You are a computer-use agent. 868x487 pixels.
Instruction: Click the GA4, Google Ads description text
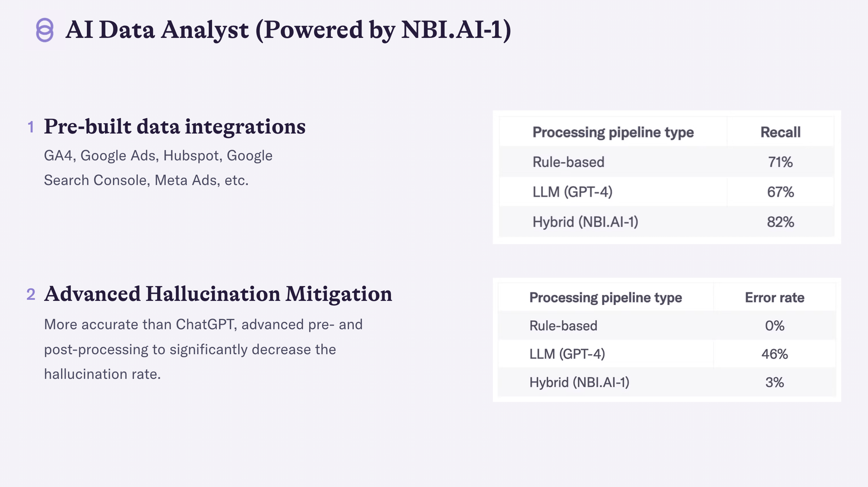click(x=158, y=168)
